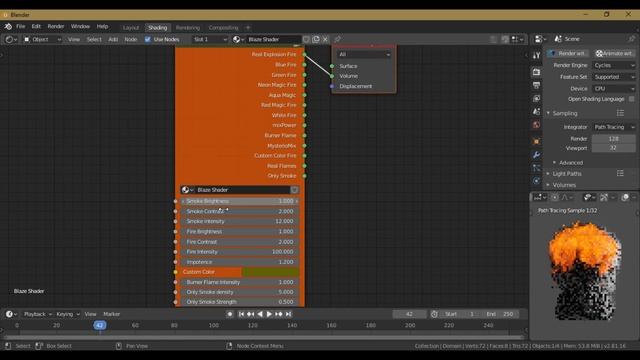Click the Custom Color swatch
The height and width of the screenshot is (360, 640).
270,272
